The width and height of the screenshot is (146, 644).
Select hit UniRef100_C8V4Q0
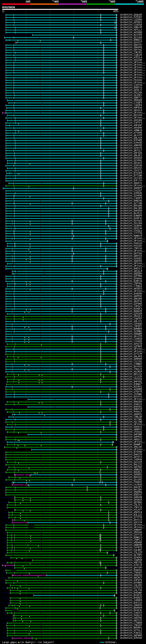131,324
